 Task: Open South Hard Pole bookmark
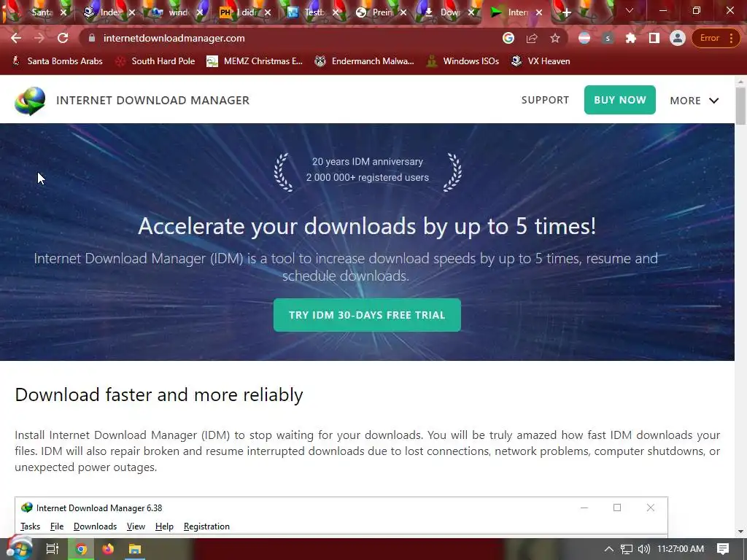point(155,61)
